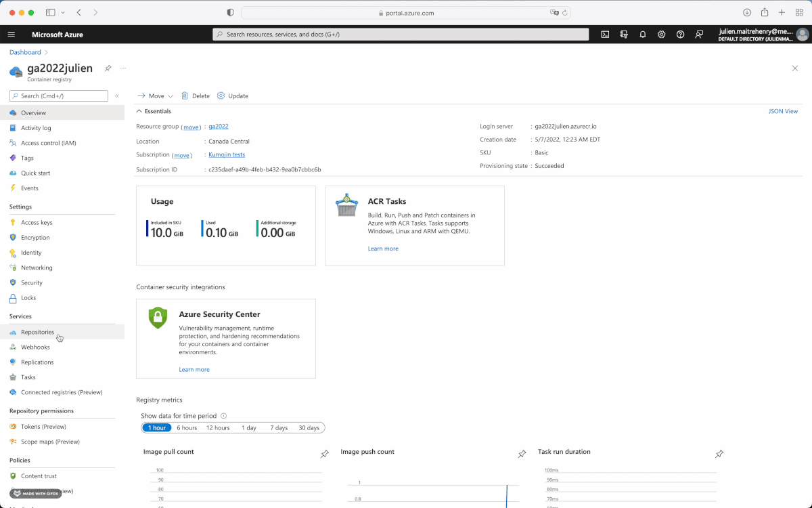Open the Kumojin tests subscription link
Screen dimensions: 812x508
click(x=227, y=155)
